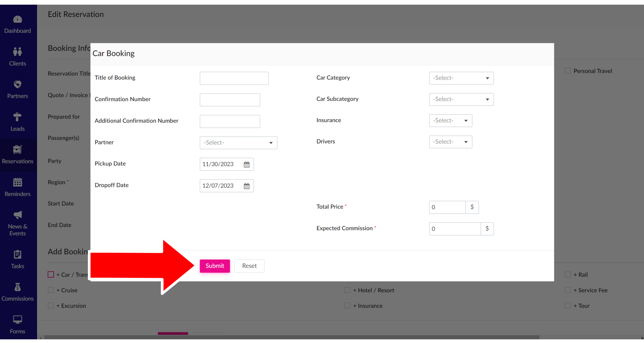This screenshot has height=343, width=644.
Task: Expand the Car Category dropdown
Action: [461, 78]
